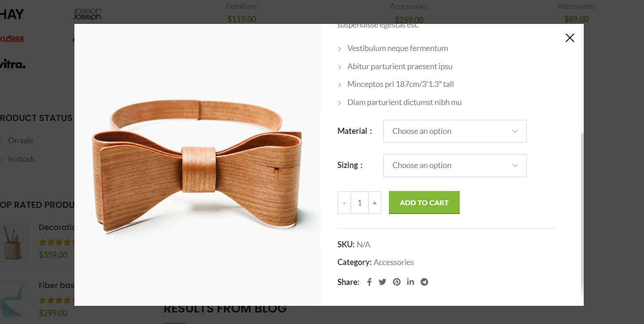Toggle the On sale checkbox
The height and width of the screenshot is (324, 644).
pyautogui.click(x=1, y=141)
